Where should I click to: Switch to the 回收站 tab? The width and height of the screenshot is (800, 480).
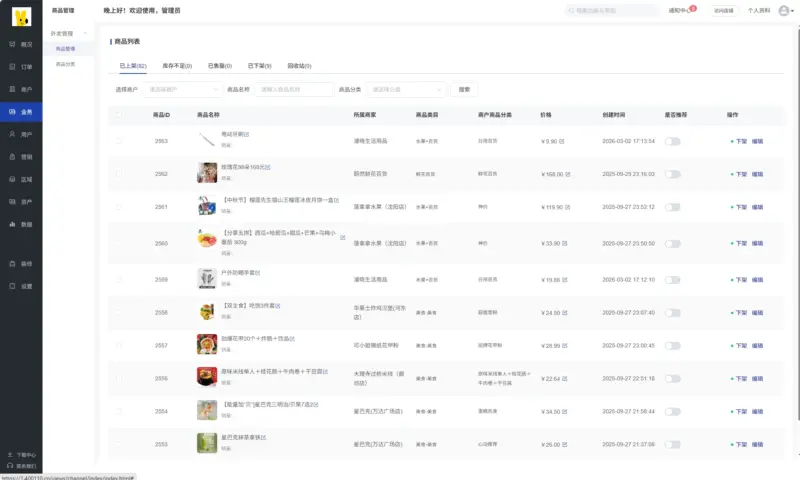(x=299, y=65)
